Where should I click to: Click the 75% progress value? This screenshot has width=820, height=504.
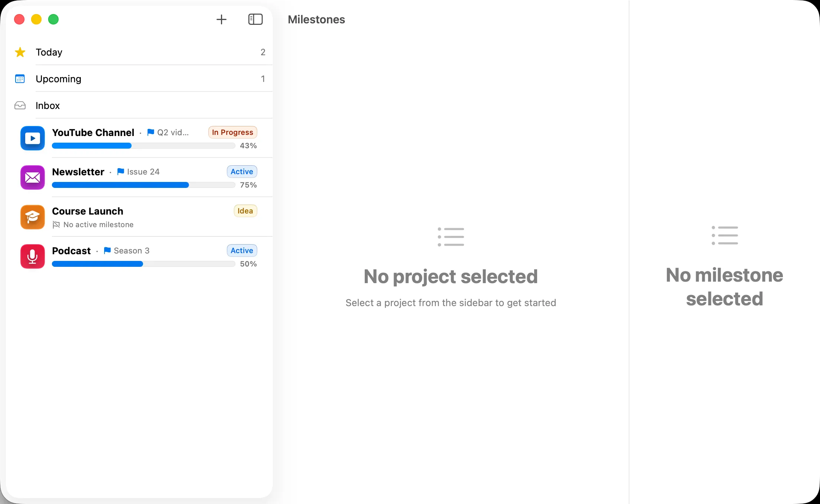click(248, 185)
